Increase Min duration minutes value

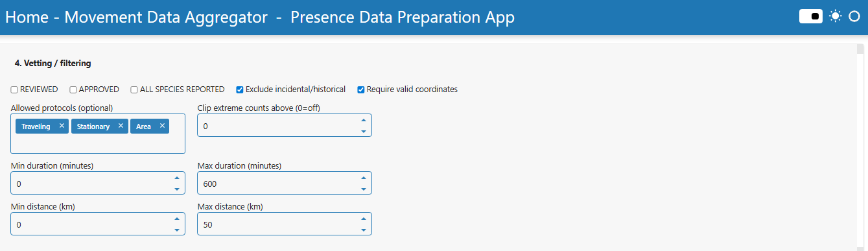tap(177, 178)
